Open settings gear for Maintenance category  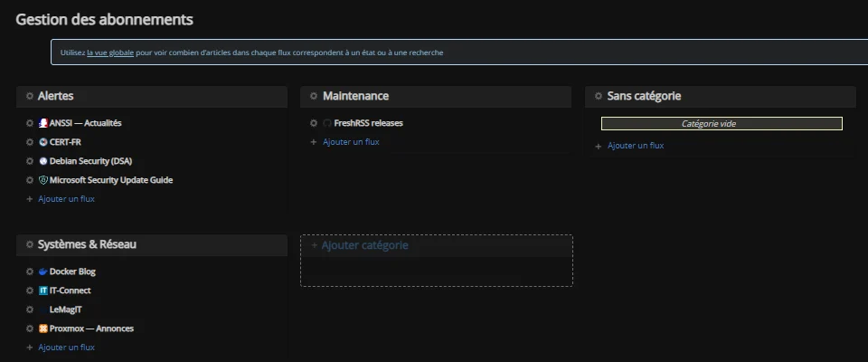[314, 96]
